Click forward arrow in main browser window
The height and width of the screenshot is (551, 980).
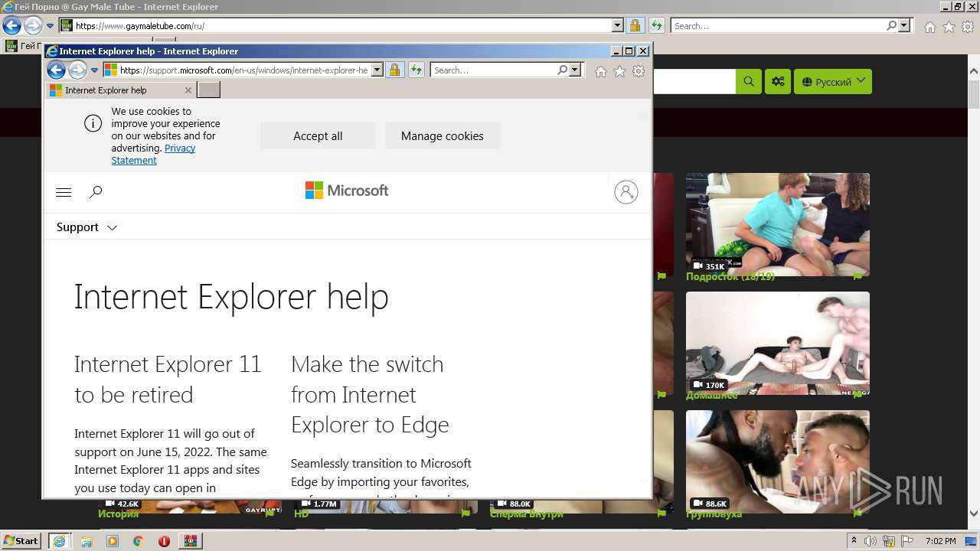[x=33, y=26]
